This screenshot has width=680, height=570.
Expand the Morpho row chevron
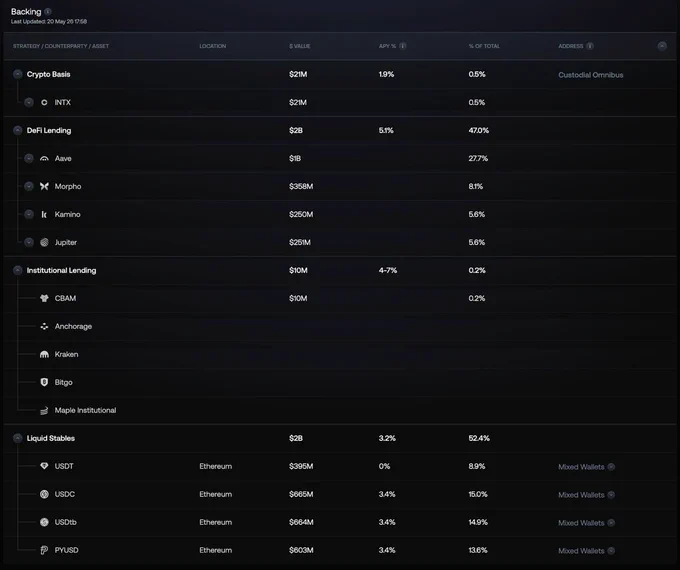pyautogui.click(x=29, y=186)
